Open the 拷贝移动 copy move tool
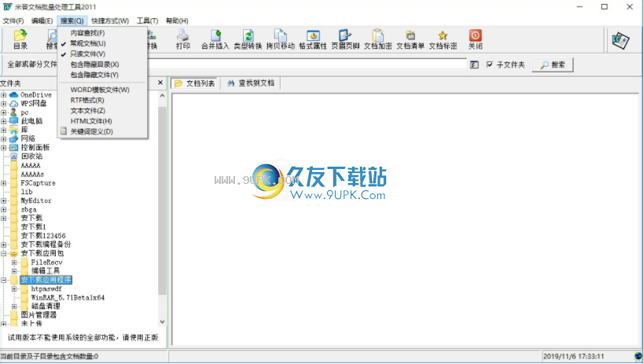Viewport: 643px width, 364px height. click(x=281, y=39)
